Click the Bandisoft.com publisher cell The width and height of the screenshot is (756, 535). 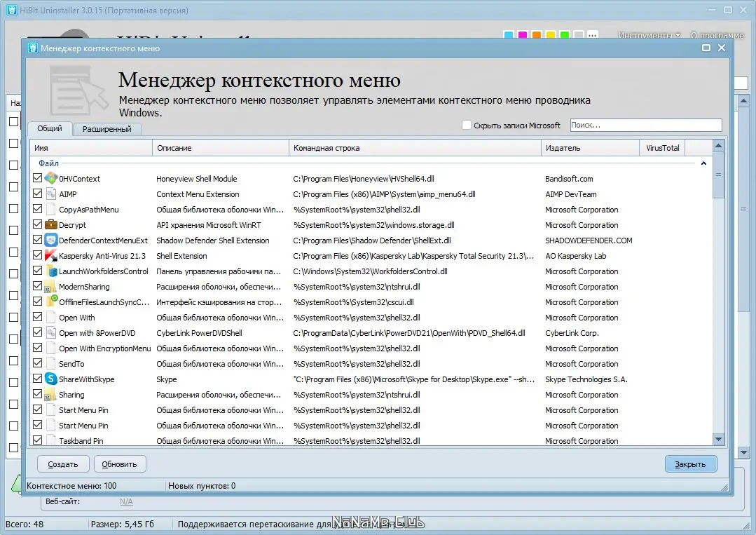click(x=569, y=179)
